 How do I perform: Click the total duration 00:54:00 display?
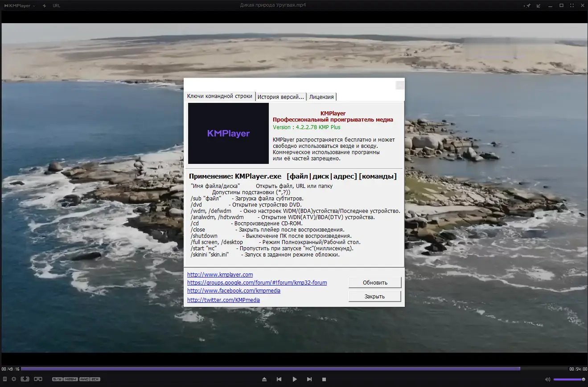(x=578, y=369)
